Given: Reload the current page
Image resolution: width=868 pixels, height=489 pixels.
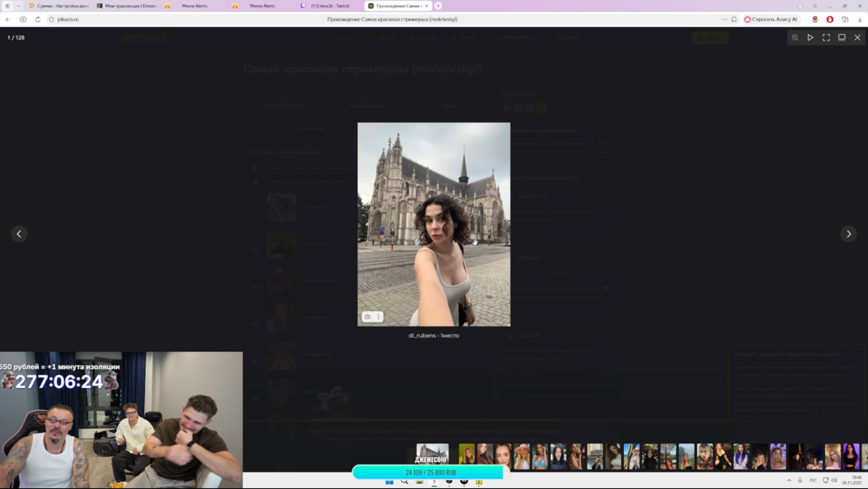Looking at the screenshot, I should 38,19.
